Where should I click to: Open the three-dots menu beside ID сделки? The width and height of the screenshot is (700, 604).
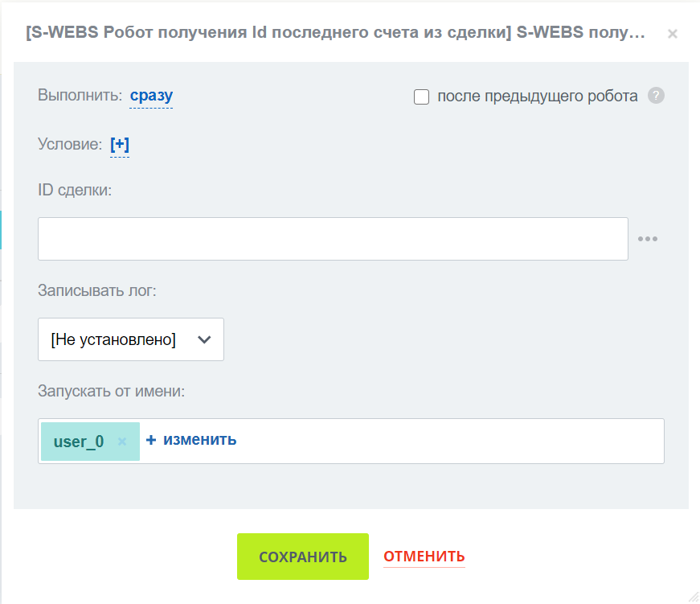(647, 239)
